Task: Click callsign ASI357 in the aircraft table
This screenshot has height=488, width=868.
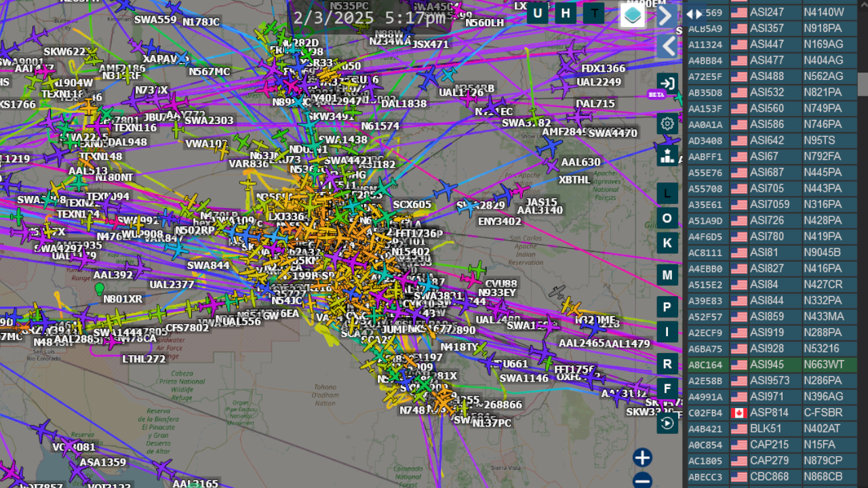Action: tap(766, 28)
